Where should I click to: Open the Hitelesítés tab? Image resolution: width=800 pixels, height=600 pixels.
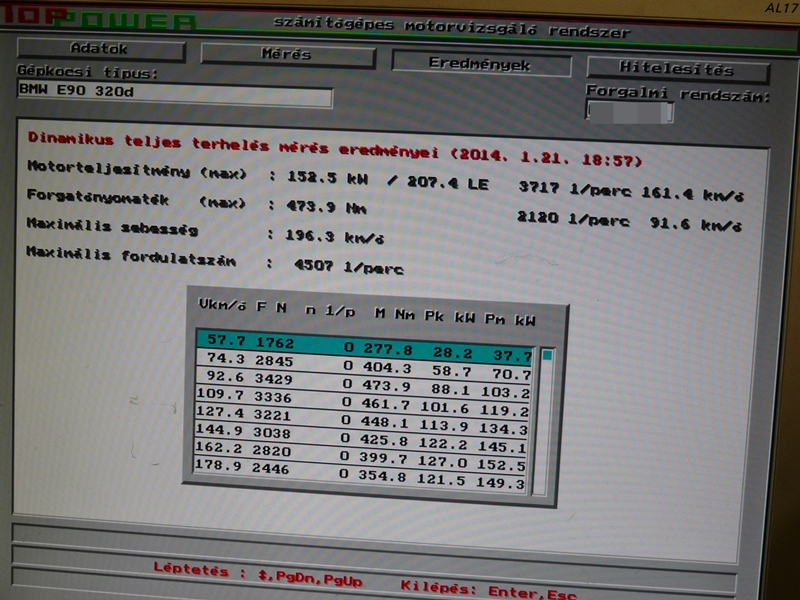click(x=677, y=71)
